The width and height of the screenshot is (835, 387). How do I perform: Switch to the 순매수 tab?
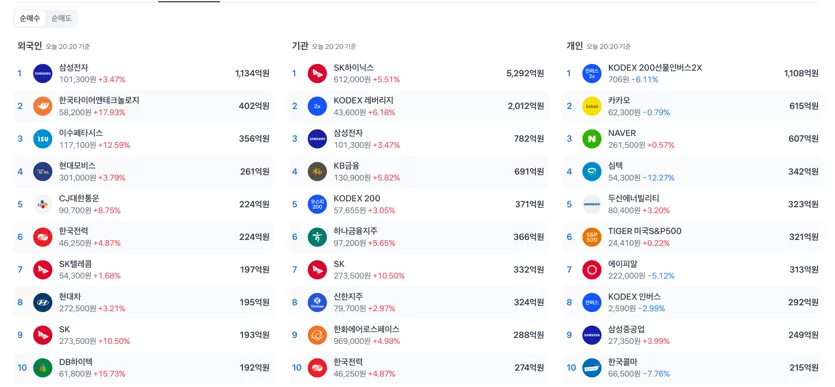30,19
